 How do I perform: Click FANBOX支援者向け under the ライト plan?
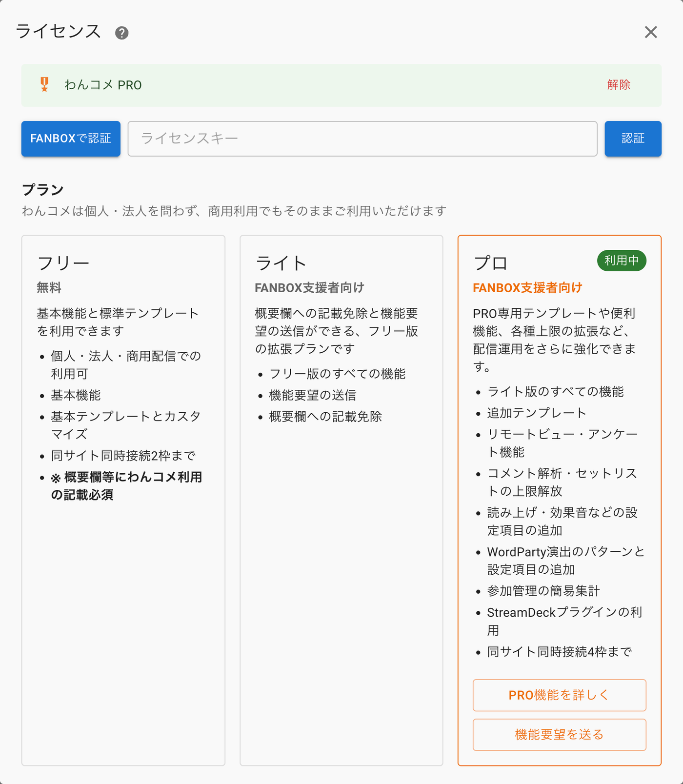[x=309, y=288]
